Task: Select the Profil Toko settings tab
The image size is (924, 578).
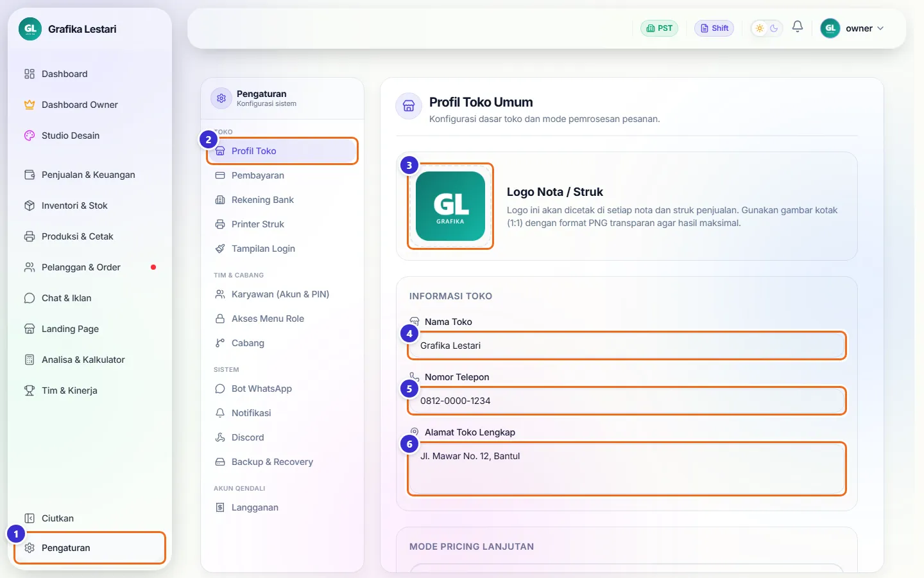Action: (x=282, y=151)
